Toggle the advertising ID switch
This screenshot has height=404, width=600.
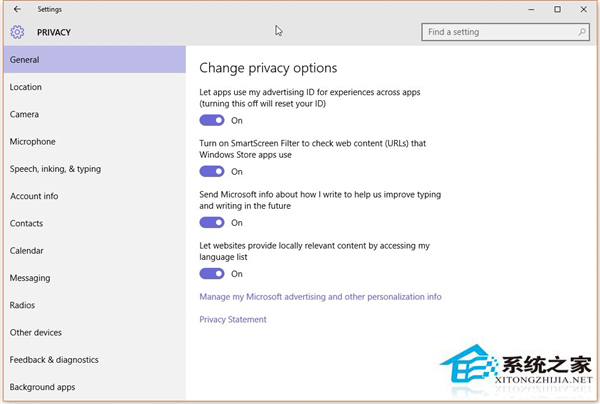tap(212, 120)
